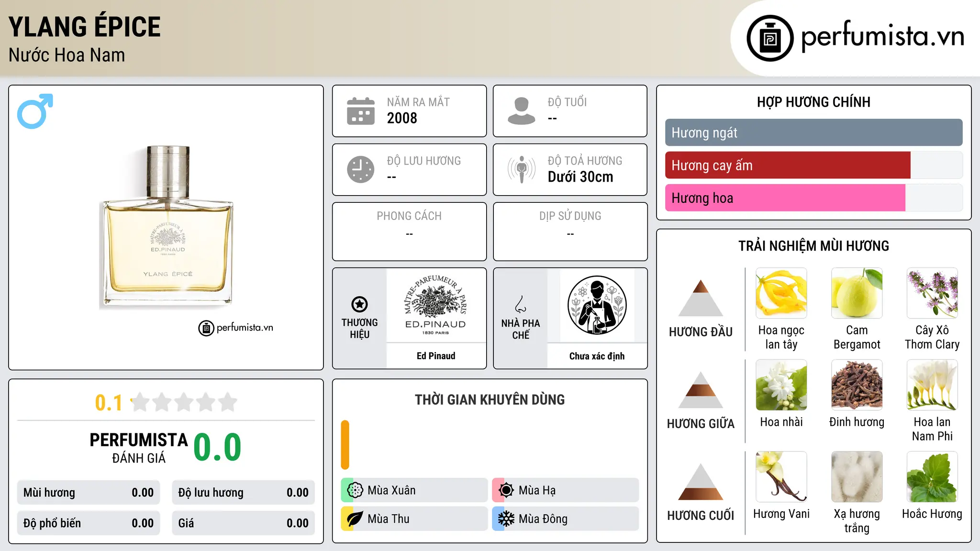This screenshot has height=551, width=980.
Task: Click the Nước Hoa Nam subtitle
Action: pos(67,55)
